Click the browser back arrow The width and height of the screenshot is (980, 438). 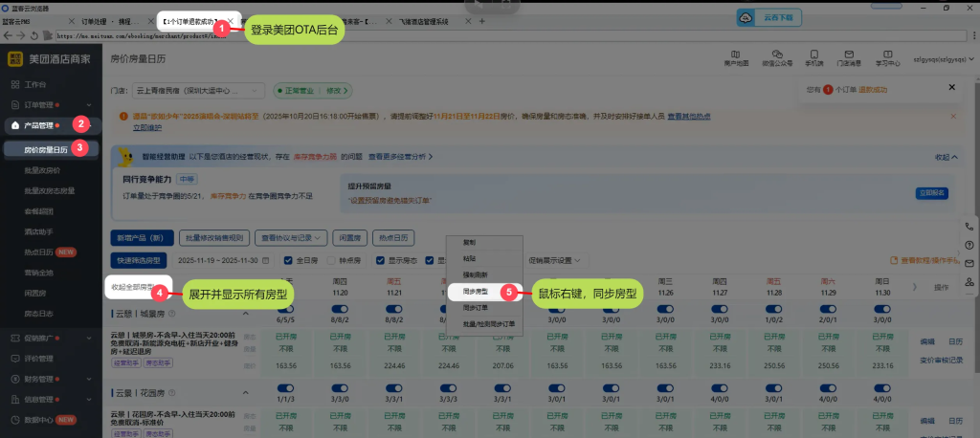coord(9,35)
